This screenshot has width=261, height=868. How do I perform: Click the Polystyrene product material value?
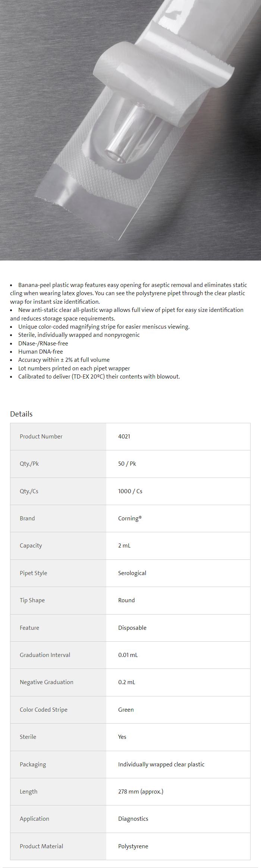pyautogui.click(x=133, y=846)
